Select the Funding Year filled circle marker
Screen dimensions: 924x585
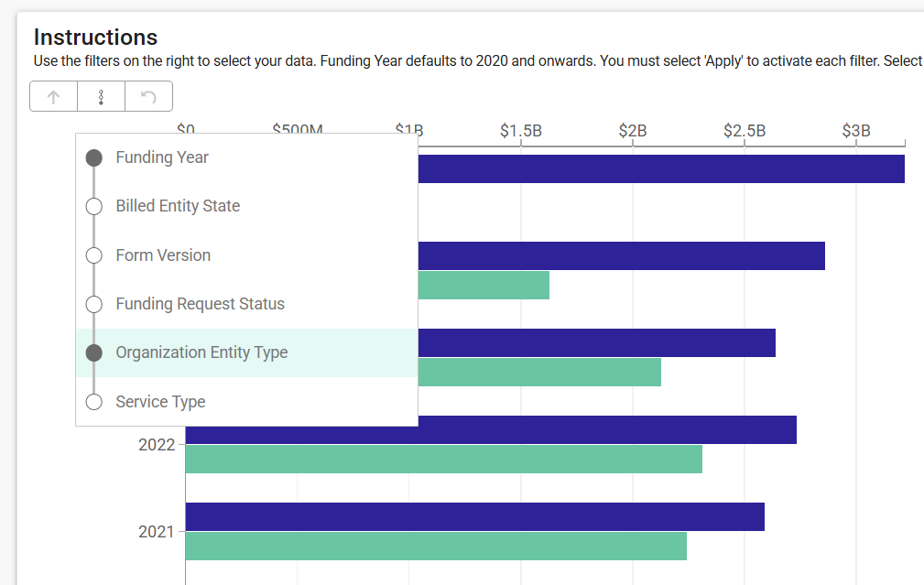click(93, 157)
